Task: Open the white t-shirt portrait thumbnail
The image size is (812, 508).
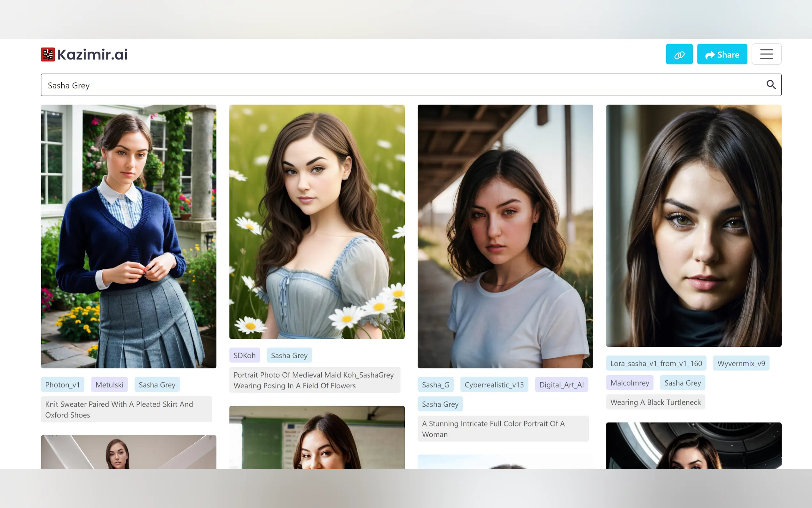Action: pyautogui.click(x=505, y=236)
